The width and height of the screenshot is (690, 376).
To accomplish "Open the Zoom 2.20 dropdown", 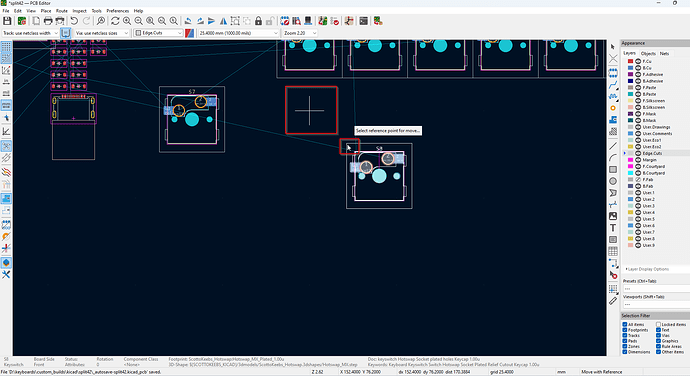I will [300, 33].
